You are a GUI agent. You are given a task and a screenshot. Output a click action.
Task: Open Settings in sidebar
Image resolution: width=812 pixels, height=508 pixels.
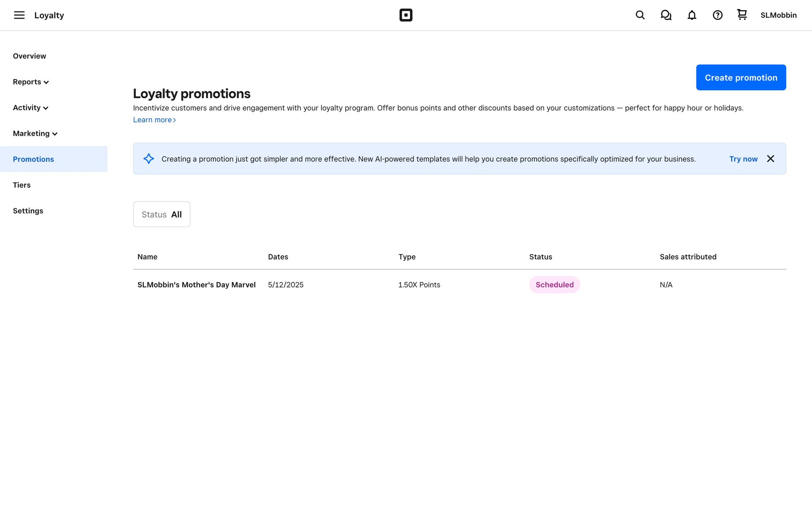tap(28, 211)
